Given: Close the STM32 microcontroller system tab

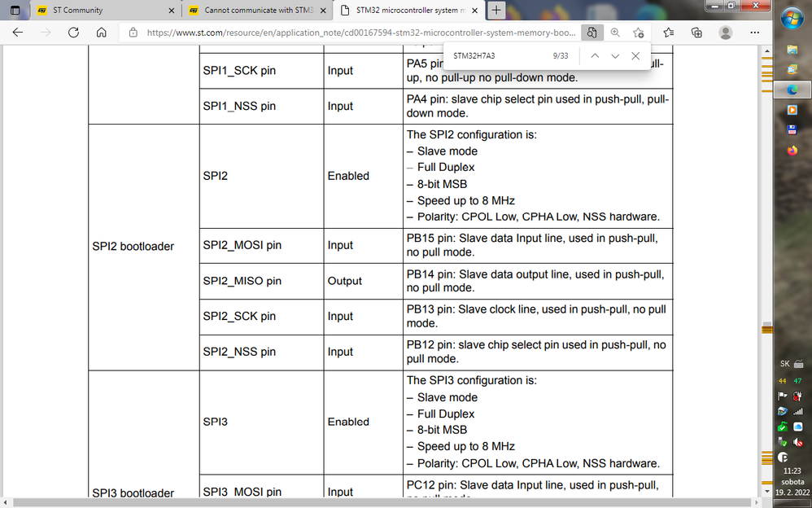Looking at the screenshot, I should pos(475,10).
